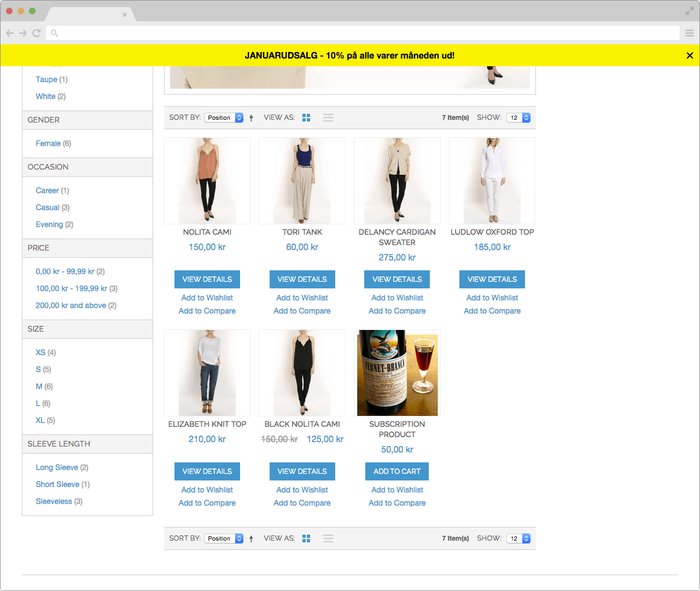Toggle sort direction arrow in bottom toolbar

coord(251,538)
